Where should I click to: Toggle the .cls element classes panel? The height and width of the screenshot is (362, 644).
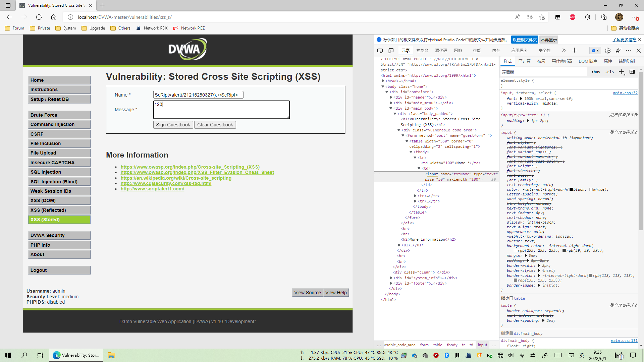[609, 72]
